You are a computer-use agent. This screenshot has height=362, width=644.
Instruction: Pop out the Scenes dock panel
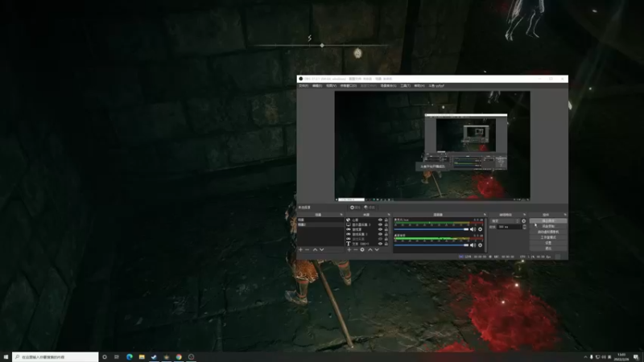(341, 215)
